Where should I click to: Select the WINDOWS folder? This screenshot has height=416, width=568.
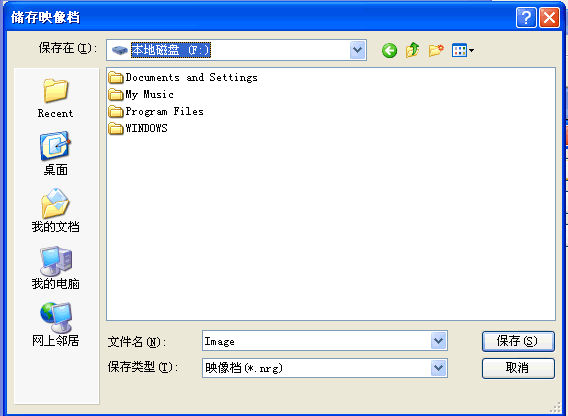pyautogui.click(x=138, y=128)
